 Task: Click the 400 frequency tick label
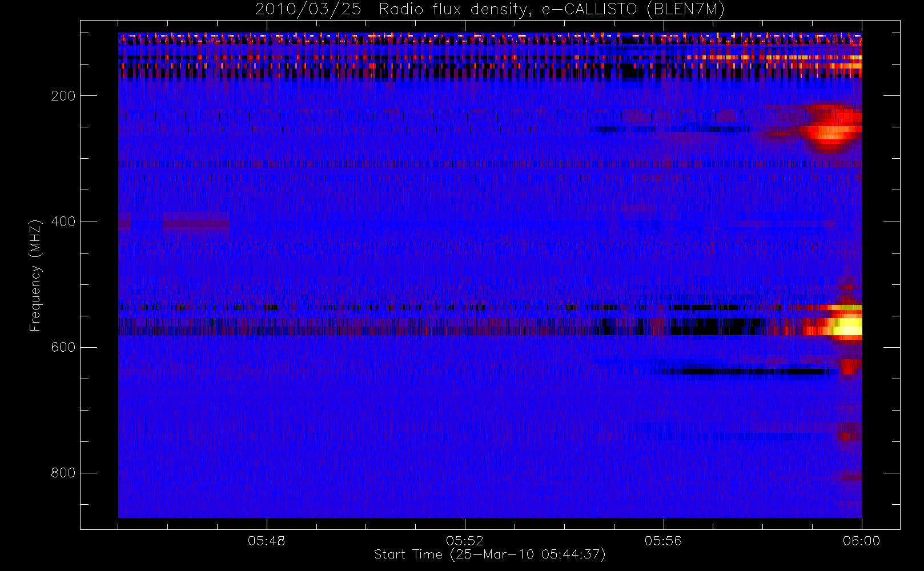63,222
